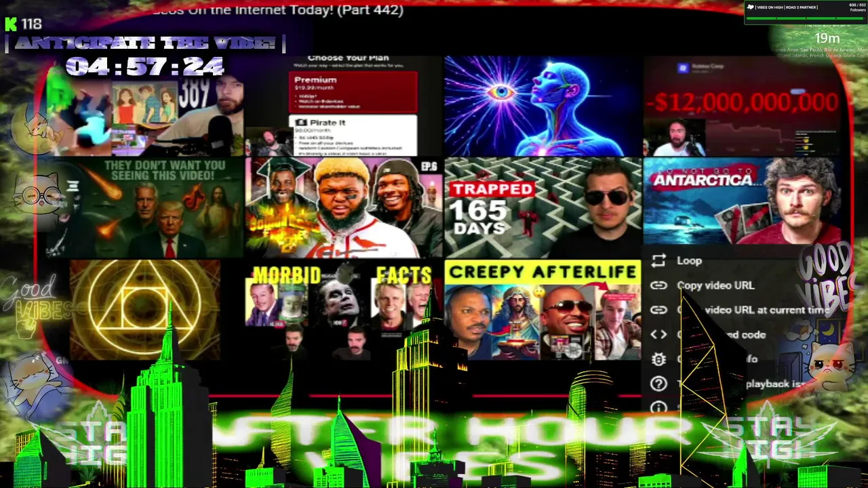This screenshot has width=868, height=488.
Task: Open the -$12,000,000,000 video thumbnail
Action: 743,106
